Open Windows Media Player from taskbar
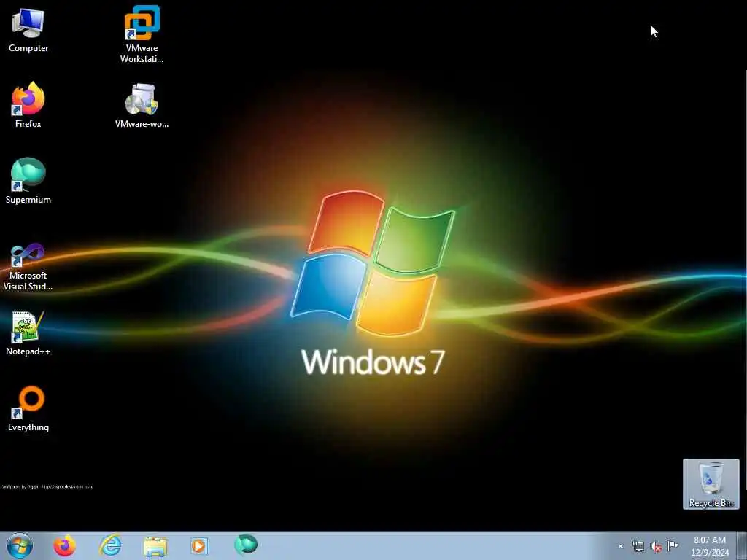The height and width of the screenshot is (560, 747). coord(199,545)
